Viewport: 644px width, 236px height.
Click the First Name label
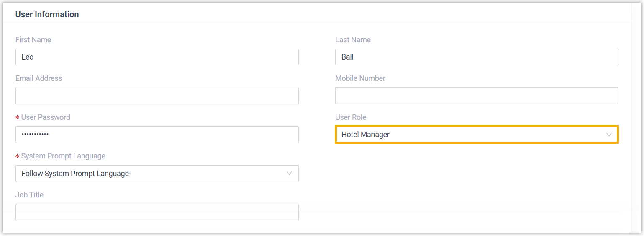click(x=33, y=40)
